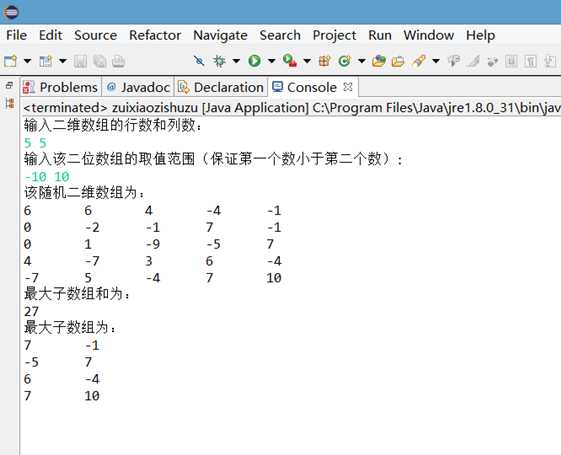Click the grayed pencil edit icon
This screenshot has height=455, width=561.
click(473, 62)
